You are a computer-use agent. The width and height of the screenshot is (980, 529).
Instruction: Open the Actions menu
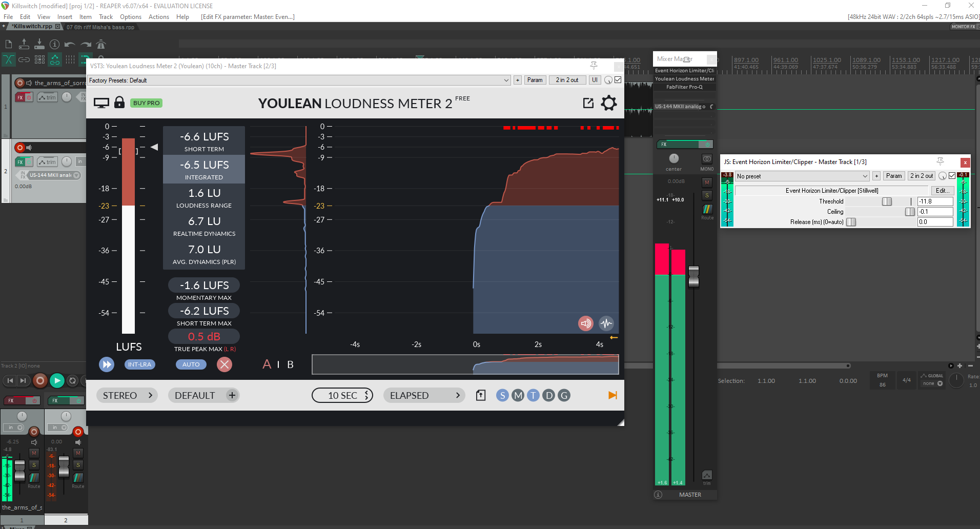[x=158, y=17]
